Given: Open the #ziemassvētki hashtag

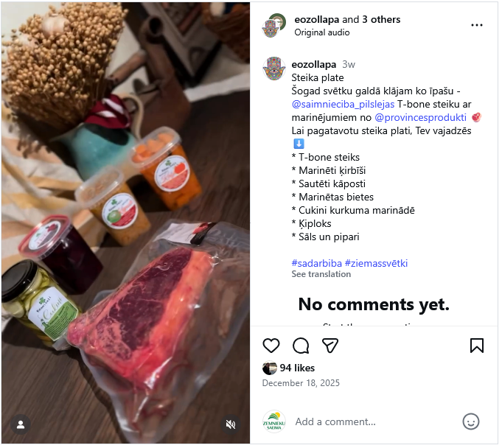Looking at the screenshot, I should click(x=376, y=263).
